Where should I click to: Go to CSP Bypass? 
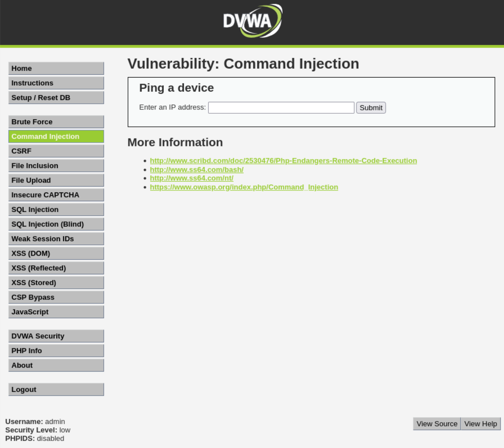(x=56, y=297)
